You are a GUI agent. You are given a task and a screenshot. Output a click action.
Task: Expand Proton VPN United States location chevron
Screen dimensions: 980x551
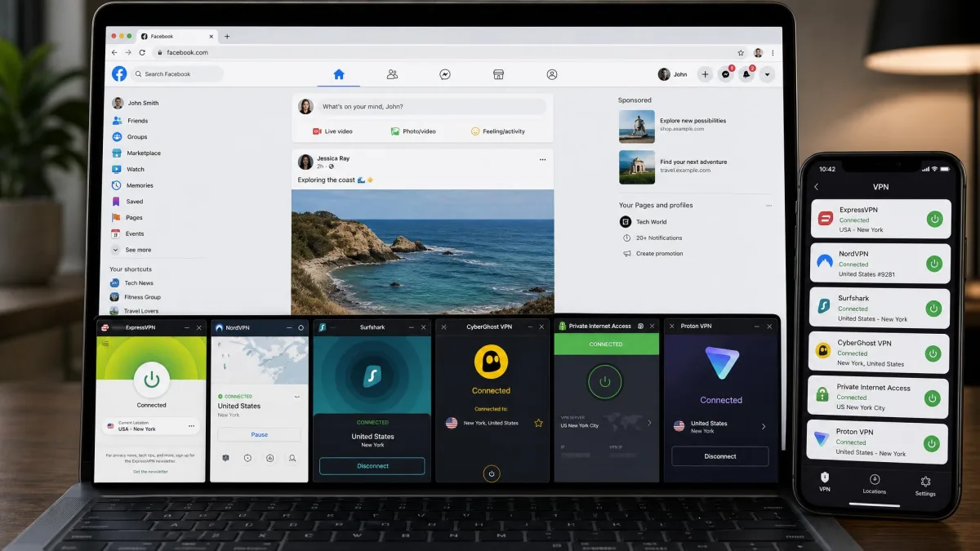coord(764,426)
